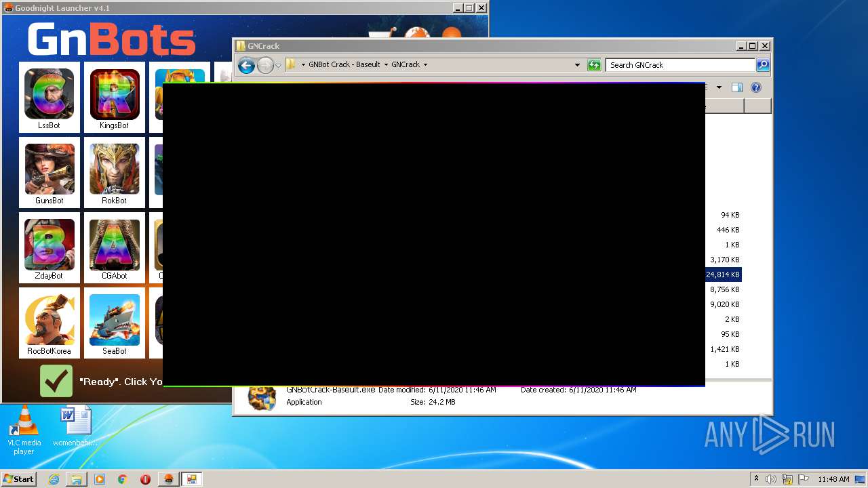
Task: Open Explorer help question mark icon
Action: pyautogui.click(x=756, y=87)
